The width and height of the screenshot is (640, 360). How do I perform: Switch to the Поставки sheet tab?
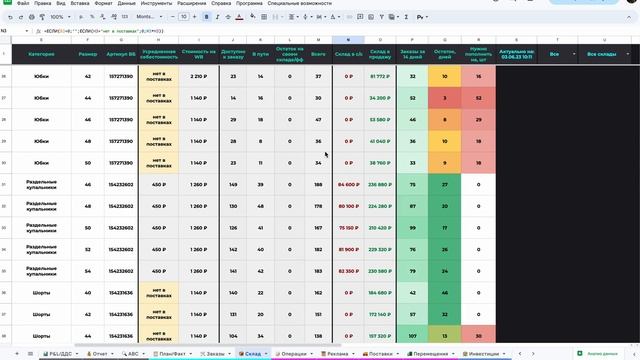click(380, 354)
